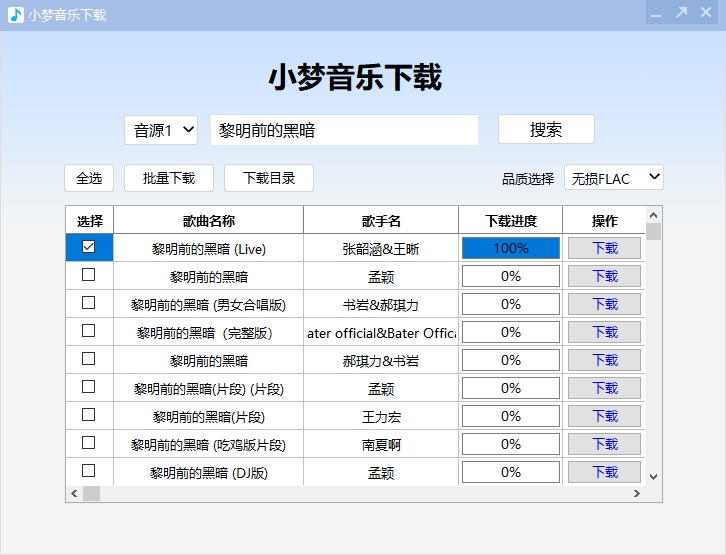Viewport: 726px width, 555px height.
Task: Check the box for 孟颖's 黎明前的黑暗 row
Action: click(x=88, y=274)
